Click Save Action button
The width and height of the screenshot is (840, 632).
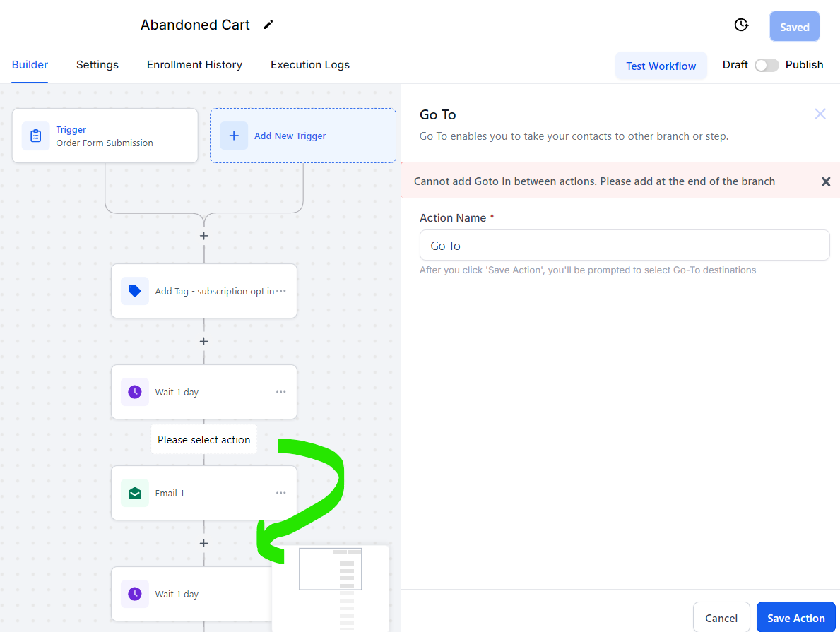(x=796, y=618)
